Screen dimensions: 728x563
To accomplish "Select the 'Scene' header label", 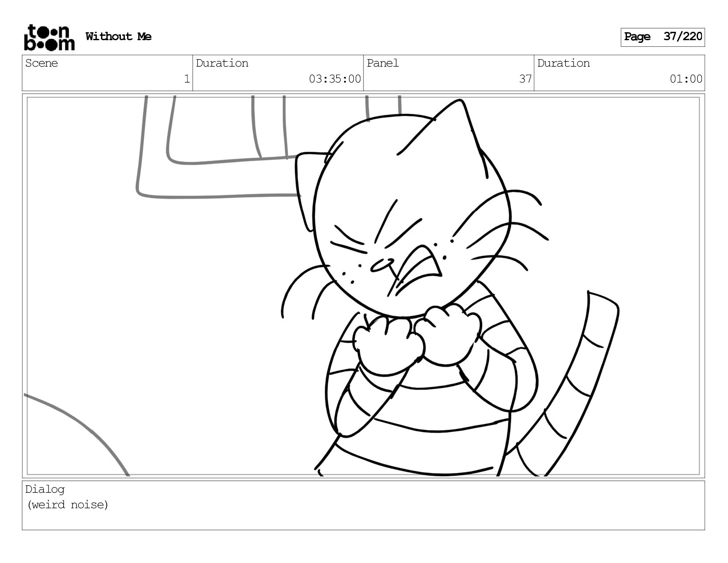I will pyautogui.click(x=41, y=63).
